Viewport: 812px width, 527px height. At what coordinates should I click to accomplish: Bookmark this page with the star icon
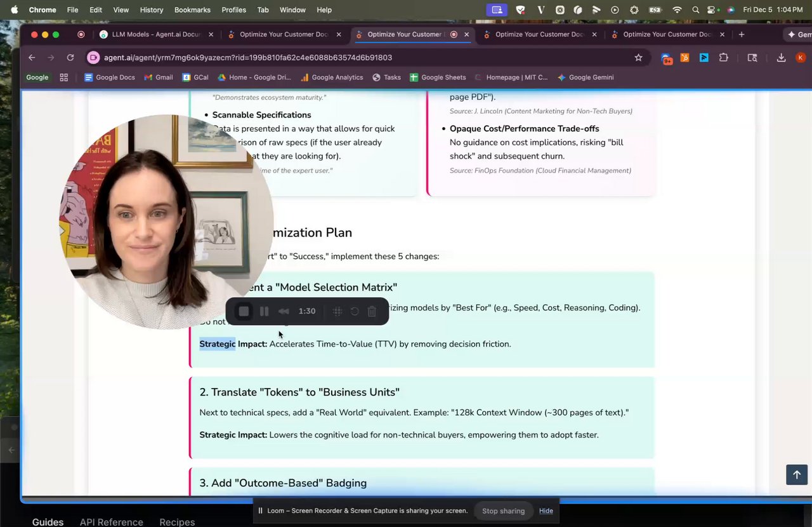coord(638,57)
